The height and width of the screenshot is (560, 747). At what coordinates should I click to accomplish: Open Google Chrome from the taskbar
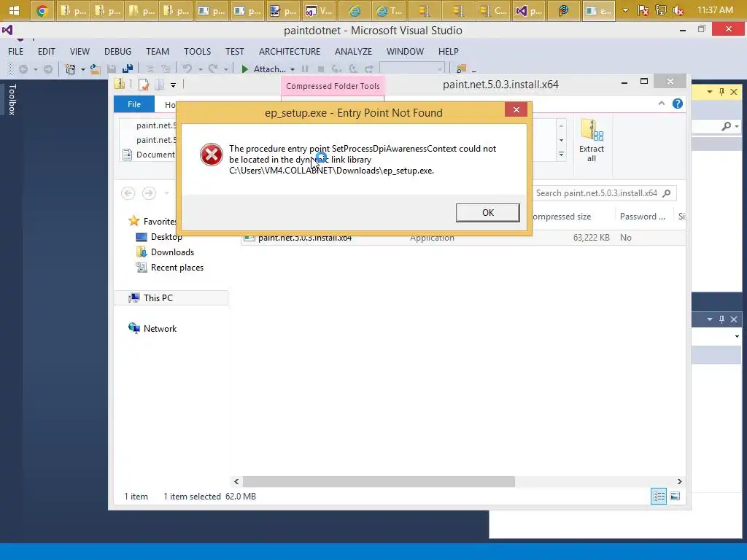coord(42,10)
